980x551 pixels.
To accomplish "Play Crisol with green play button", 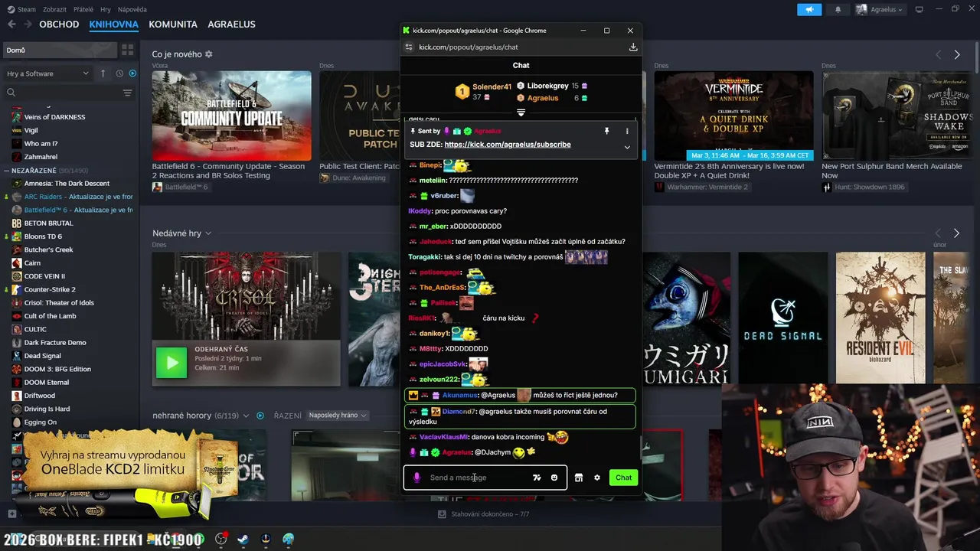I will 171,363.
